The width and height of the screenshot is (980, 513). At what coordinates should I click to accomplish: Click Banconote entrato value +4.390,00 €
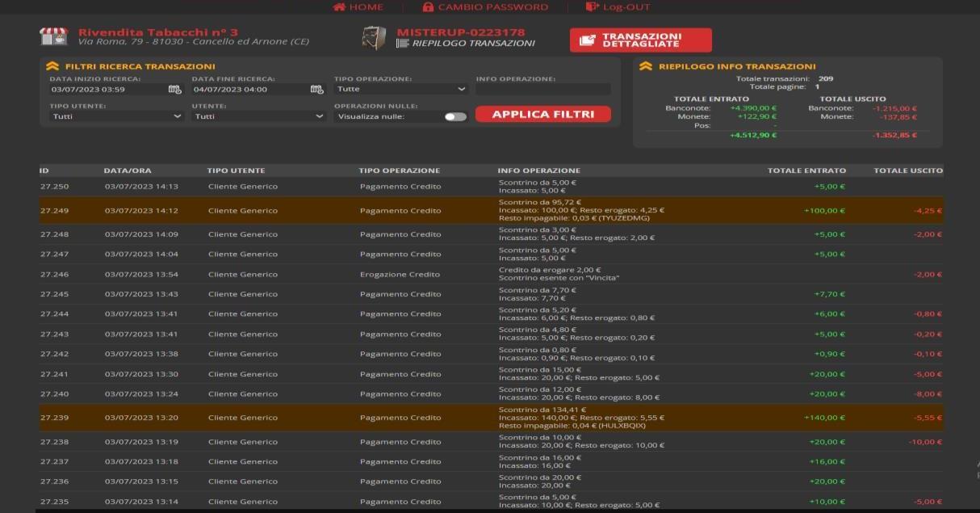[753, 108]
